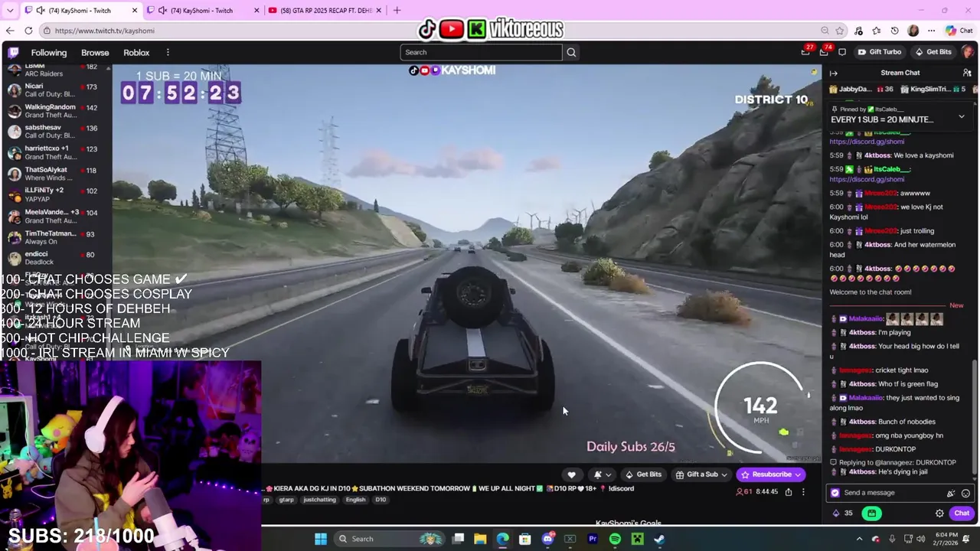Reload the page with the browser refresh icon

(28, 31)
